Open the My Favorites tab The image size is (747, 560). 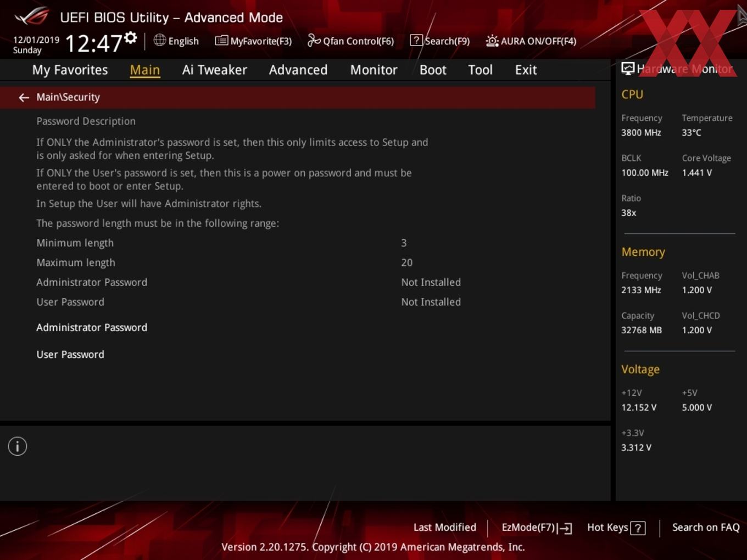pos(70,70)
